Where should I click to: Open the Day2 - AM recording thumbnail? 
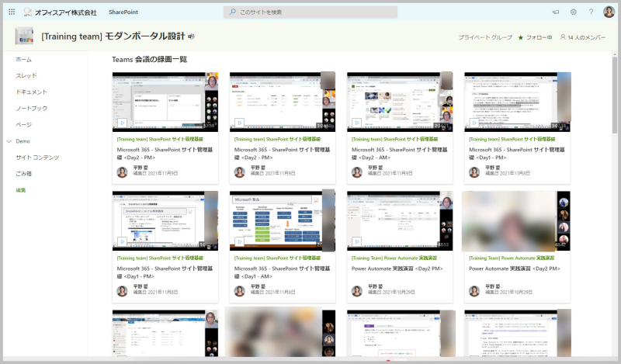[400, 102]
